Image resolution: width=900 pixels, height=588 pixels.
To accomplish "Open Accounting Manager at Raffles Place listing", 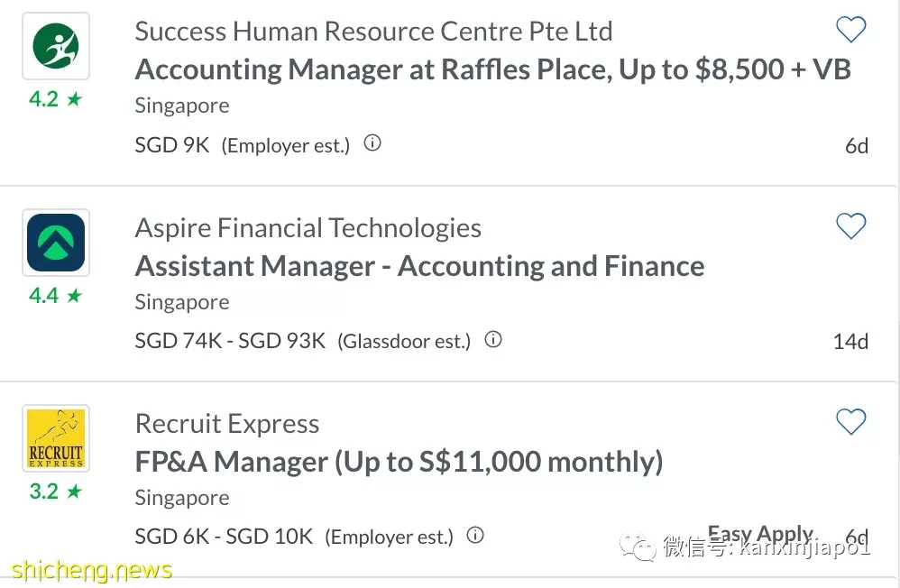I will tap(492, 69).
